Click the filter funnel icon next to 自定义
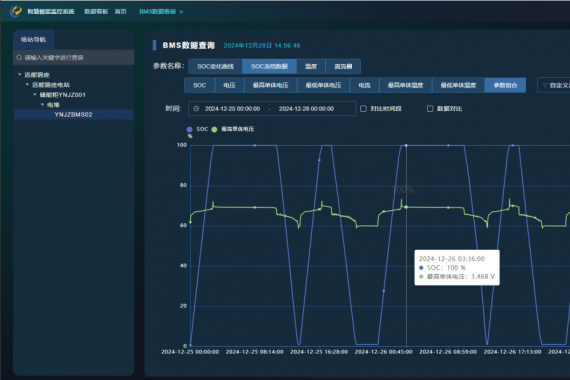570x380 pixels. 545,85
